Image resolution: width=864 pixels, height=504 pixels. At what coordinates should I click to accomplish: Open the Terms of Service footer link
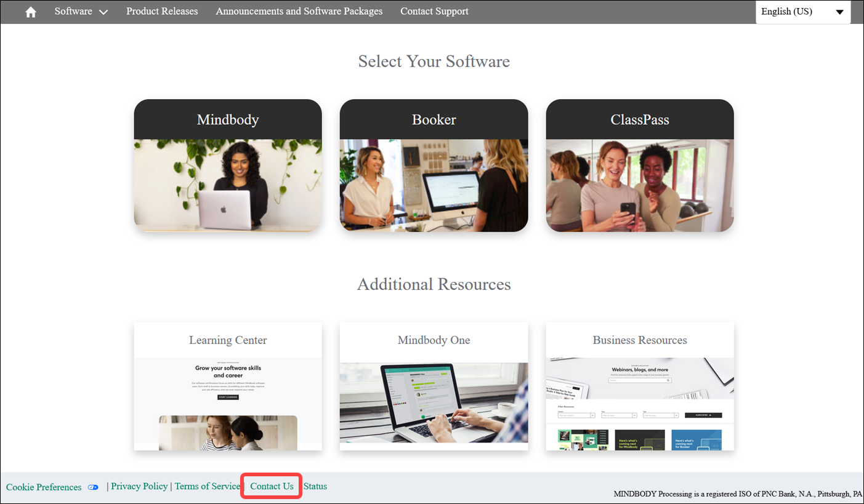tap(208, 486)
